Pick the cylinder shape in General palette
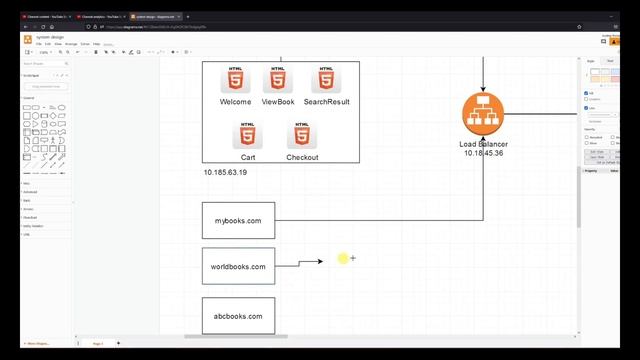This screenshot has height=360, width=640. point(44,124)
